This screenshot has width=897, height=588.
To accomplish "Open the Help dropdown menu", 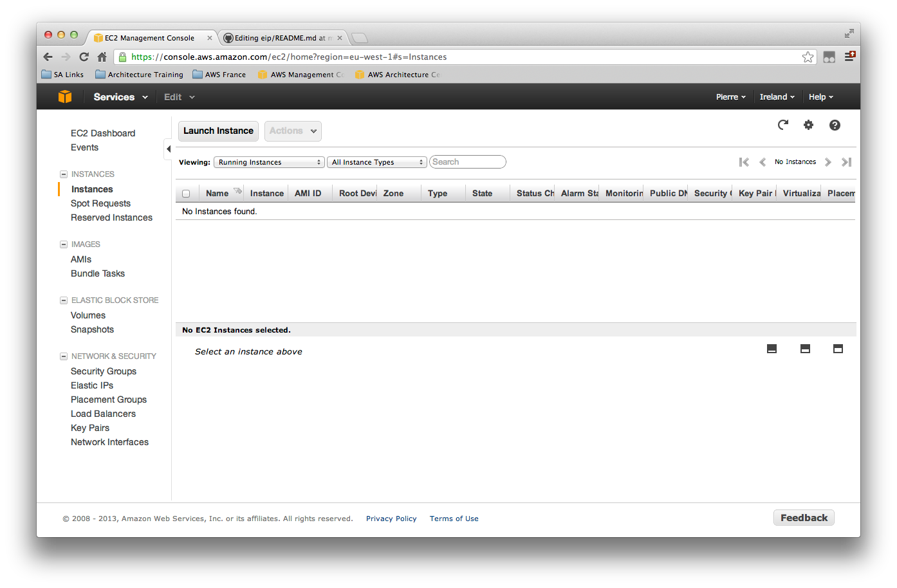I will [x=821, y=97].
